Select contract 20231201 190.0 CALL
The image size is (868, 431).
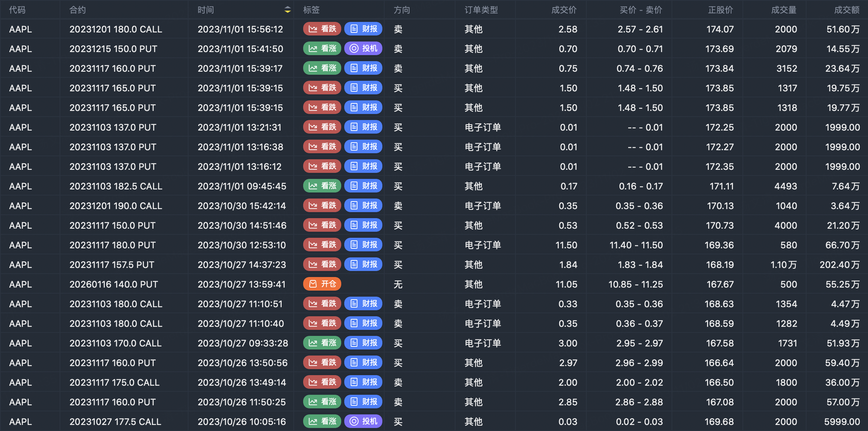[116, 206]
